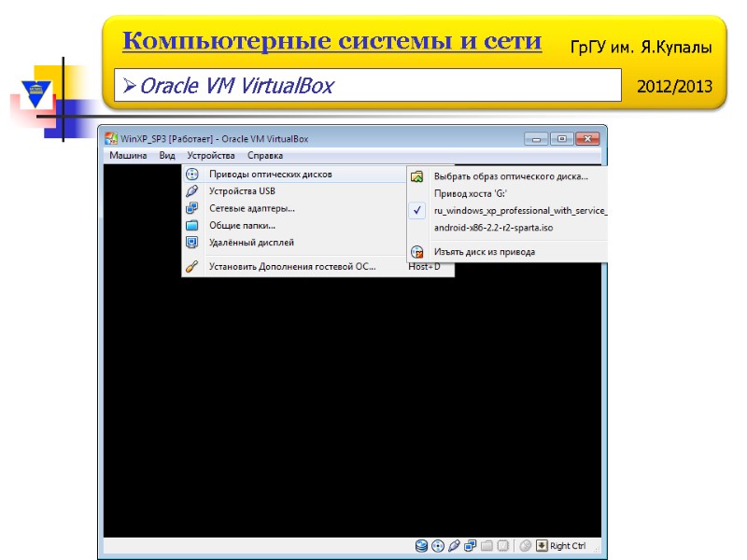
Task: Open Сетевые адаптеры... settings
Action: coord(294,208)
